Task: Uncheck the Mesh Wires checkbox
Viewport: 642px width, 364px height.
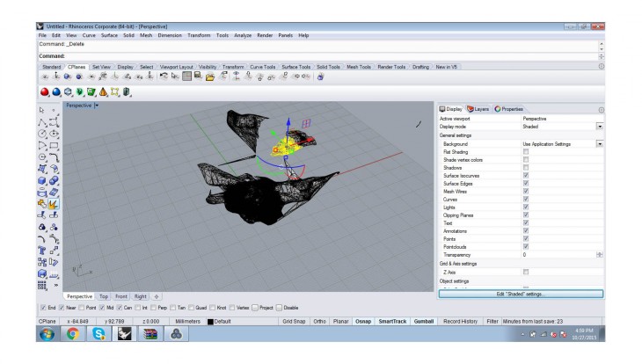Action: click(x=526, y=190)
